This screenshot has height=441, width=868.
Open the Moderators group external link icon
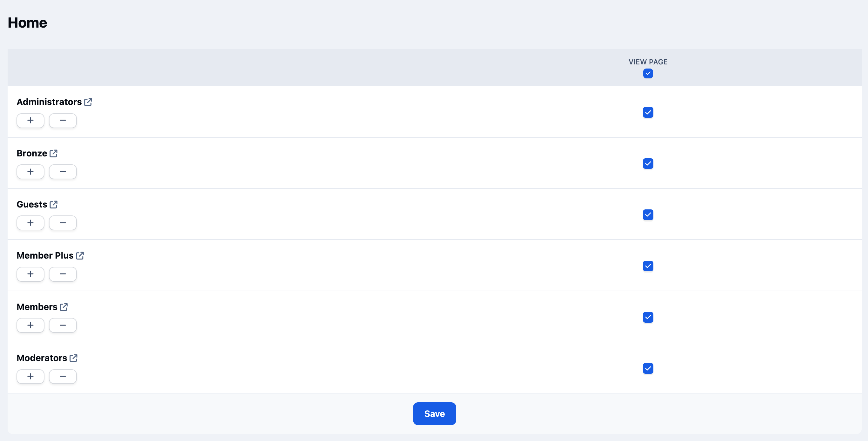pyautogui.click(x=73, y=358)
